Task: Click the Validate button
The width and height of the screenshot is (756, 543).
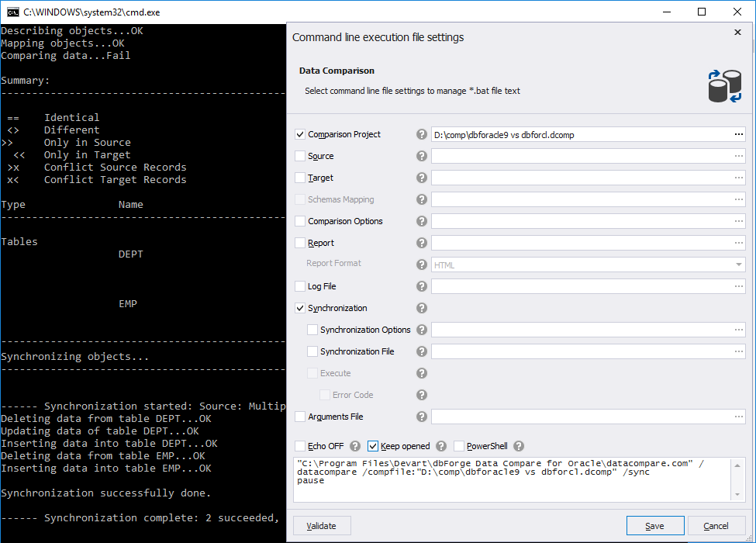Action: click(322, 526)
